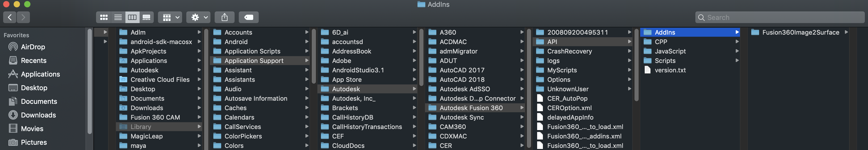Select the Autosave Information folder
Screen dimensions: 868x150
pyautogui.click(x=260, y=98)
